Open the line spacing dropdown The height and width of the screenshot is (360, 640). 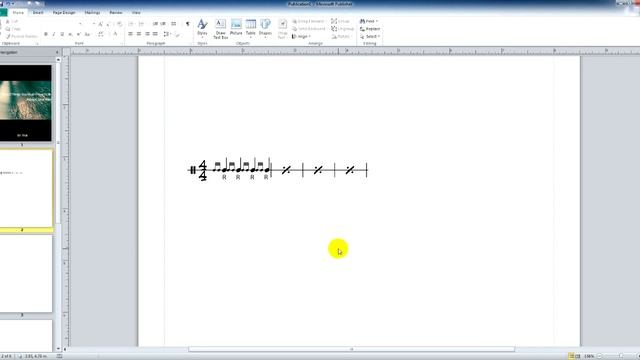click(167, 34)
